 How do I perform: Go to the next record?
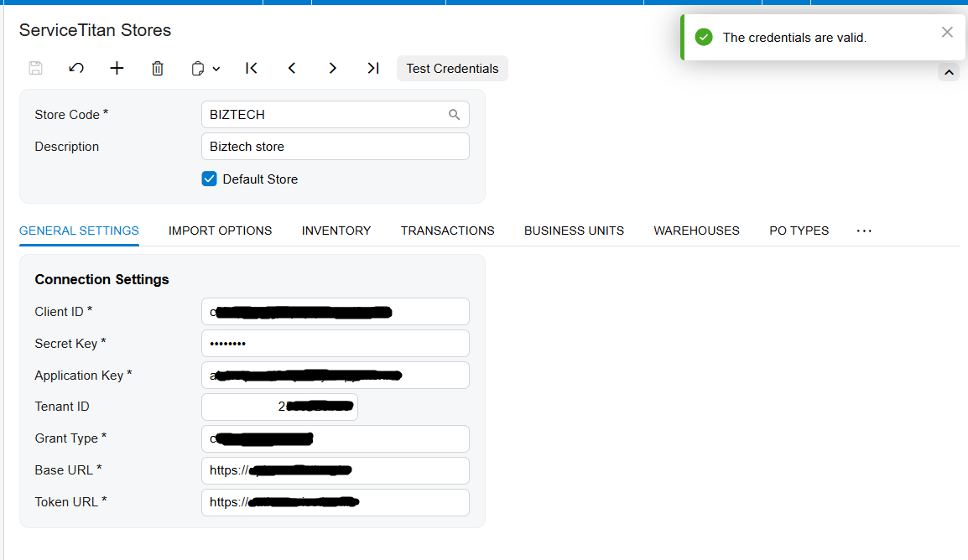point(332,69)
